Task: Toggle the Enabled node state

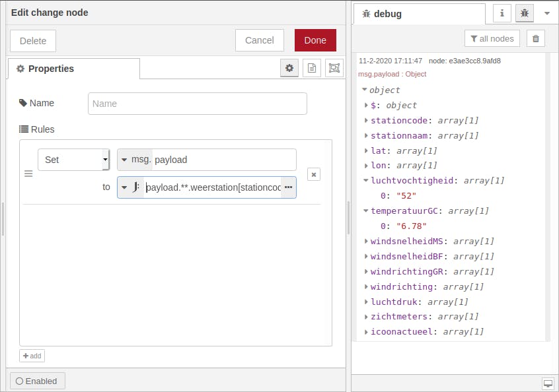Action: pos(38,381)
